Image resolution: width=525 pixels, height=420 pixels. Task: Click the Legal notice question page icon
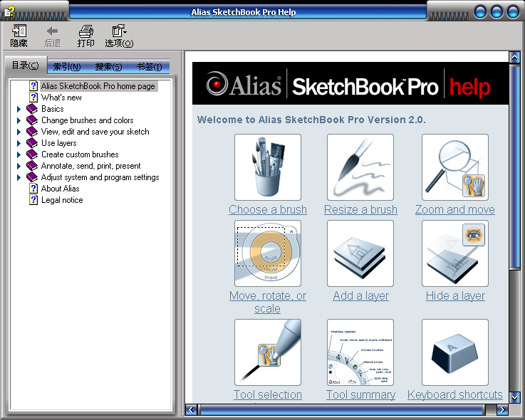[33, 200]
